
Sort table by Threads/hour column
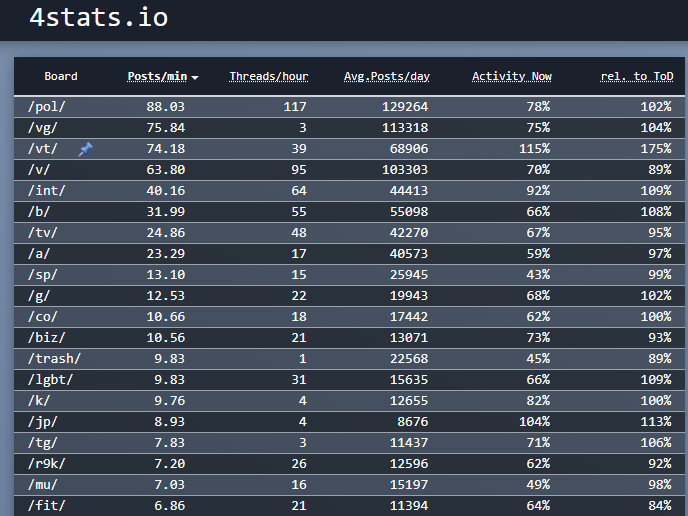point(268,77)
